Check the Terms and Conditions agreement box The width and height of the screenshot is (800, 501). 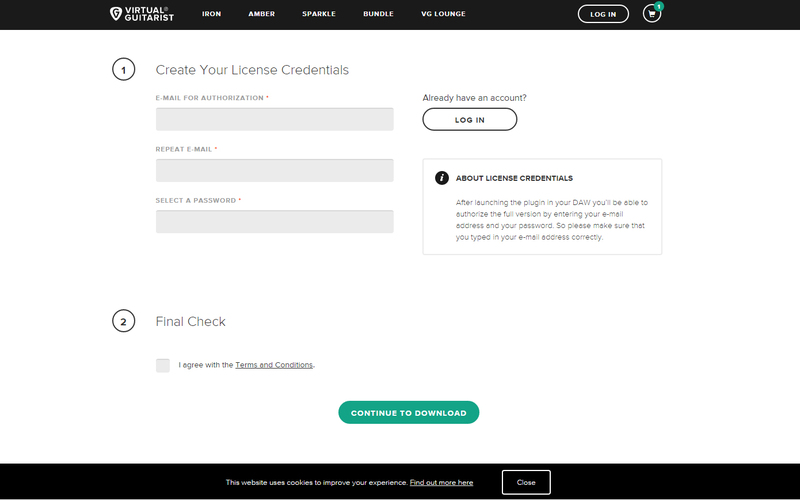tap(163, 365)
